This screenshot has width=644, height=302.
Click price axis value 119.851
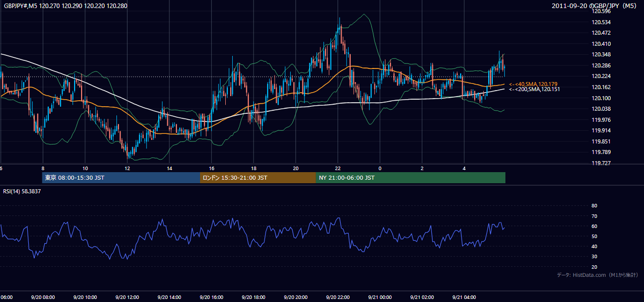tap(601, 141)
